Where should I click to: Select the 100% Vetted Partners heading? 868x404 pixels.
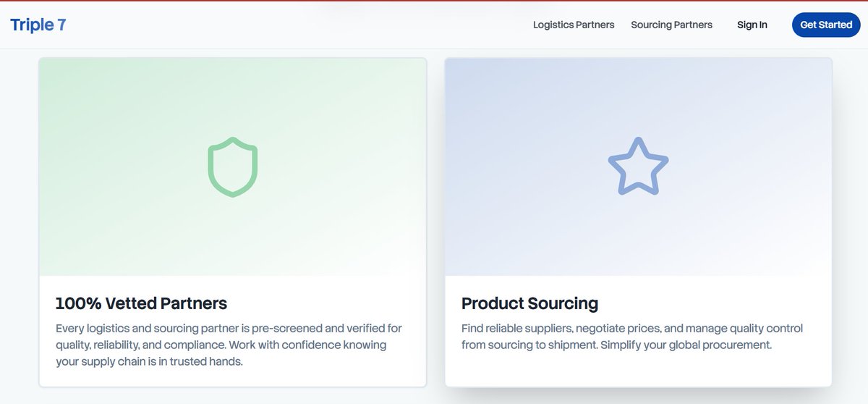142,303
